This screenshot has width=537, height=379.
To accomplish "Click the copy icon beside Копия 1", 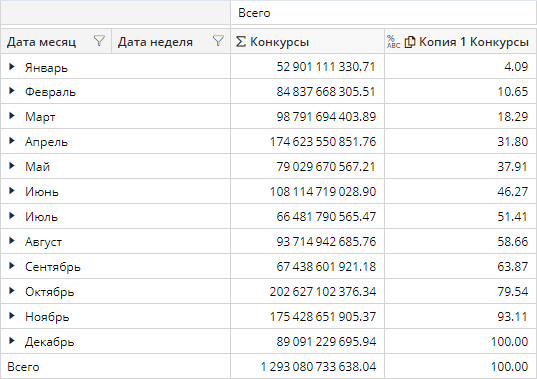I will [410, 42].
